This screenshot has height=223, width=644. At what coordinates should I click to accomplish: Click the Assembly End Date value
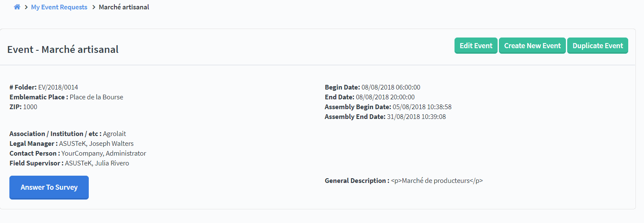point(417,117)
